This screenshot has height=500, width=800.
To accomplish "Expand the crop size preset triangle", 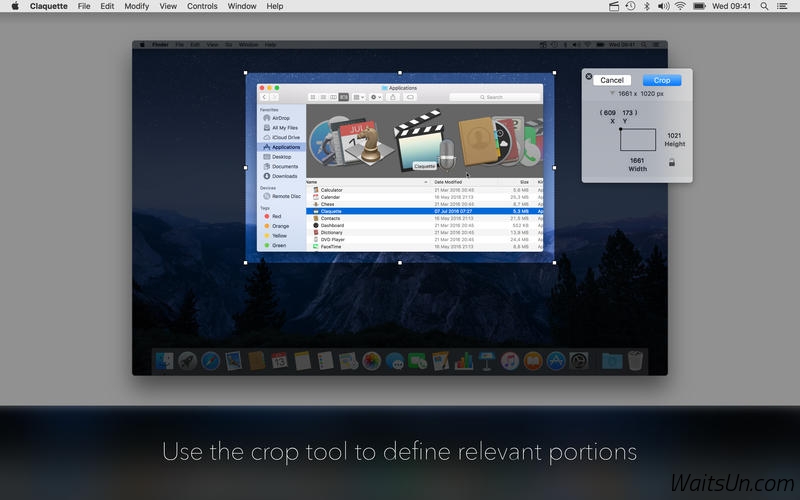I will click(x=614, y=93).
